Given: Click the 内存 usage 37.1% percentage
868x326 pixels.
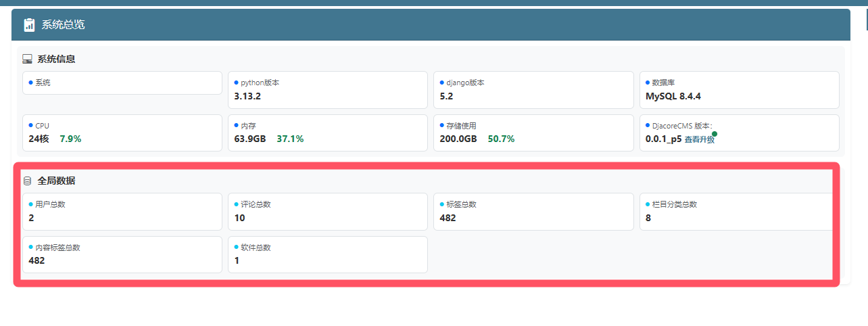Looking at the screenshot, I should 290,139.
